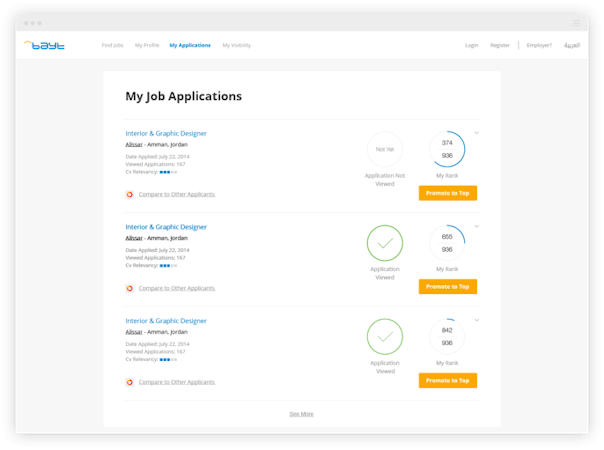Image resolution: width=604 pixels, height=450 pixels.
Task: Click Compare to Other Applicants in third application
Action: (177, 382)
